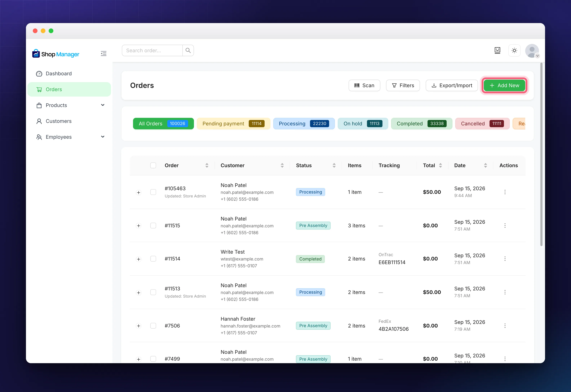Click the Shop Manager logo
Viewport: 571px width, 392px height.
(x=56, y=54)
